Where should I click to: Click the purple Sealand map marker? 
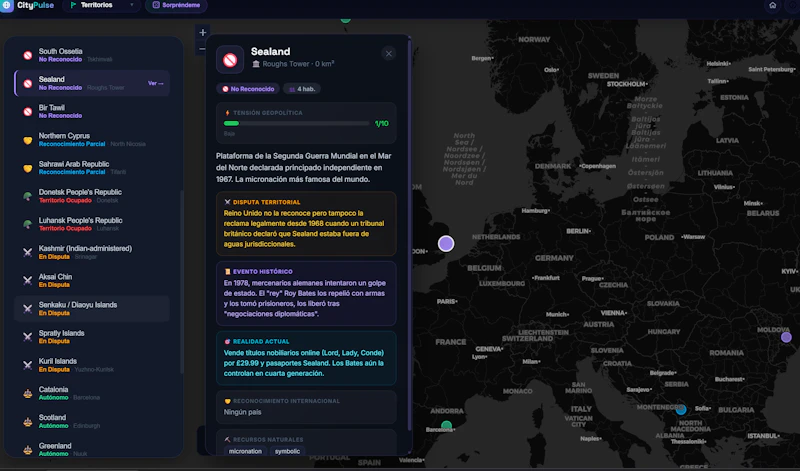tap(446, 243)
